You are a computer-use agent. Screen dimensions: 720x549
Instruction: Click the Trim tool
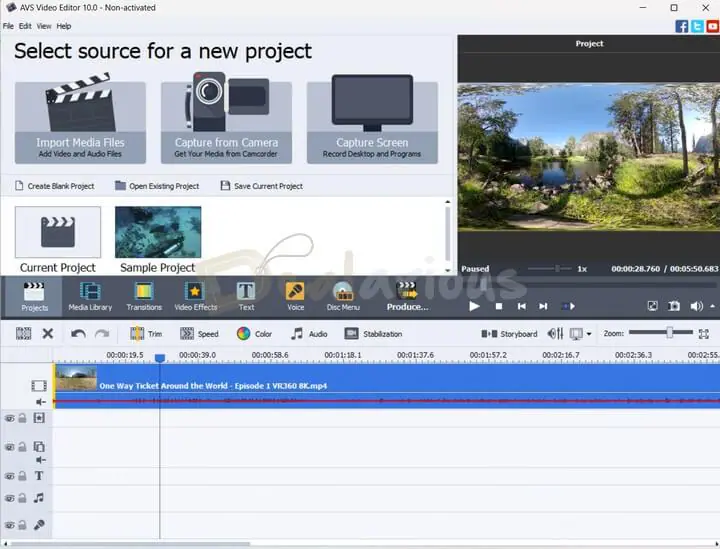coord(146,334)
